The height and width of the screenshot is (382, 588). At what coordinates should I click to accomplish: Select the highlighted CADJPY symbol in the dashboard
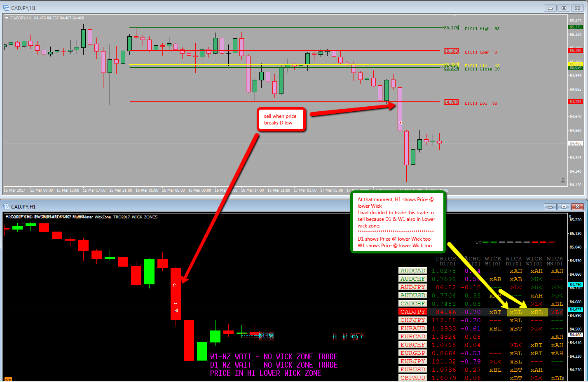pyautogui.click(x=413, y=312)
